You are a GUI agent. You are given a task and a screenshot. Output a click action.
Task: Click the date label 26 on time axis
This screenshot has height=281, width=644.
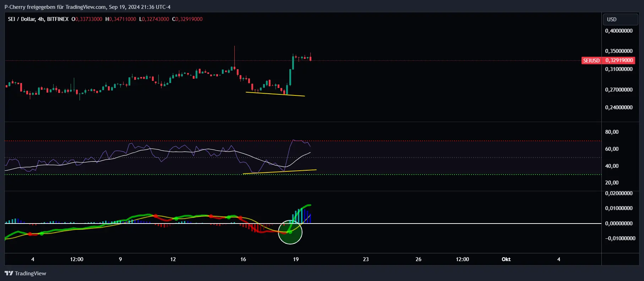[x=419, y=259]
